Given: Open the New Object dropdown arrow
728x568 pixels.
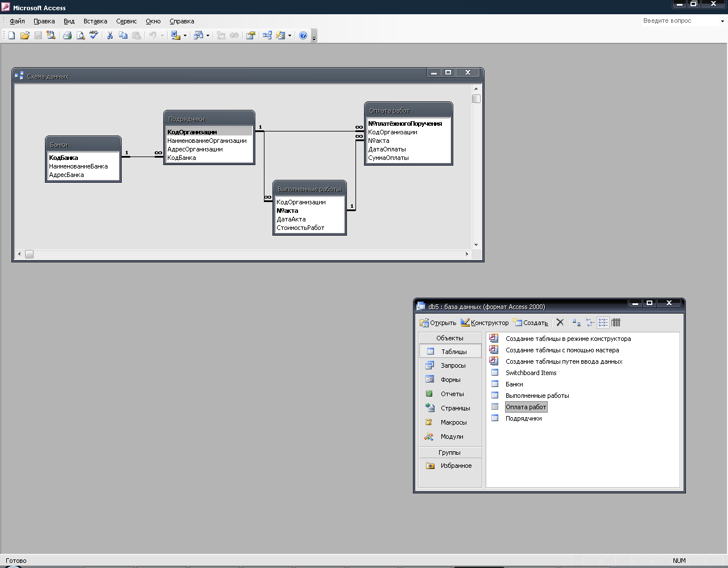Looking at the screenshot, I should point(289,36).
